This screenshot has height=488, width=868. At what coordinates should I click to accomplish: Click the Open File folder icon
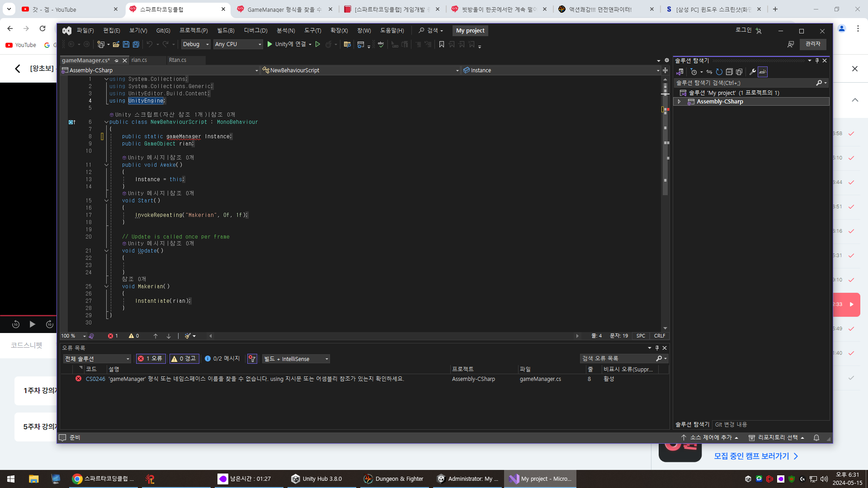click(x=116, y=44)
